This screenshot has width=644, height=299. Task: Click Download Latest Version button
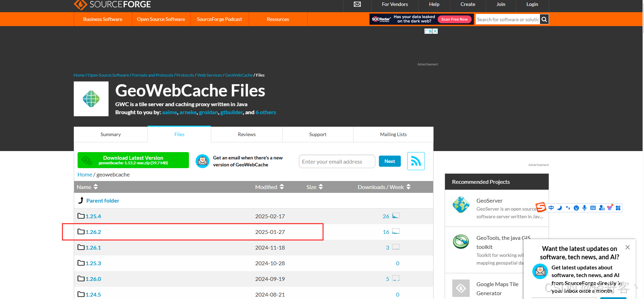point(133,160)
